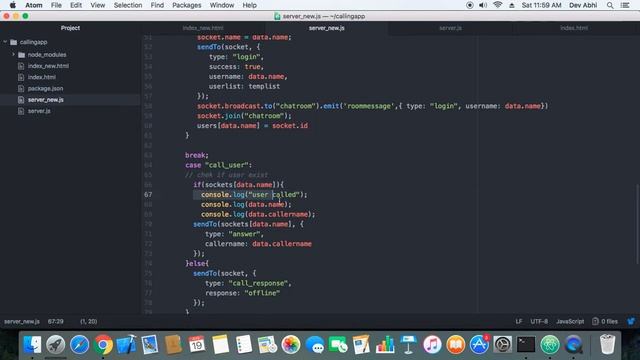
Task: Switch to the server.js tab
Action: point(451,28)
